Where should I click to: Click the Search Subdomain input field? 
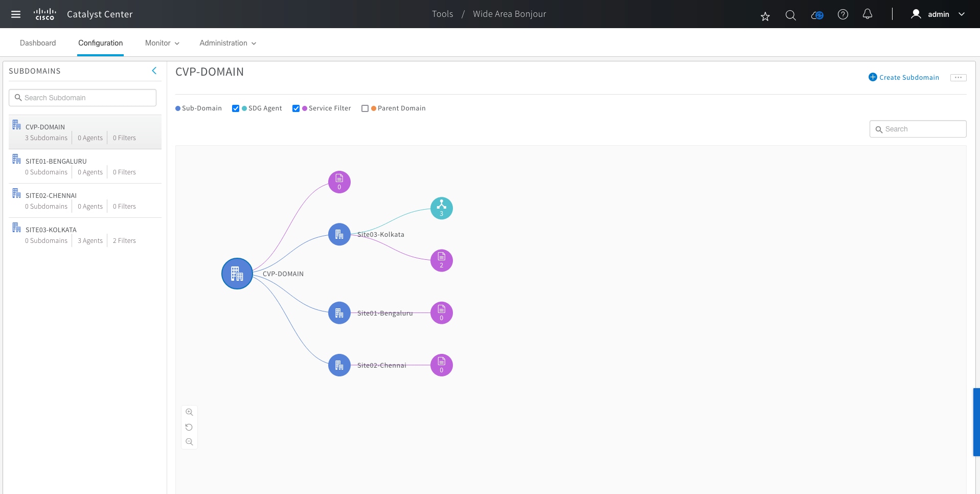coord(83,98)
